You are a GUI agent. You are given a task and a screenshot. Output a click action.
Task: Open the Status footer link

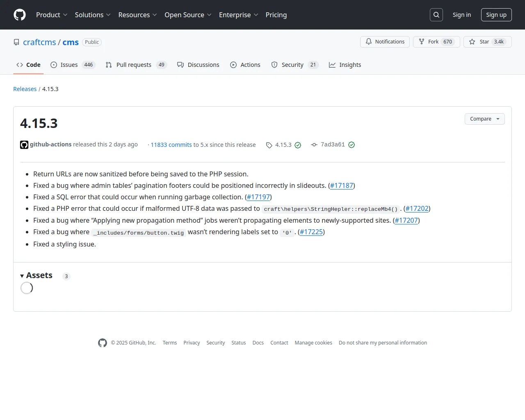click(239, 343)
